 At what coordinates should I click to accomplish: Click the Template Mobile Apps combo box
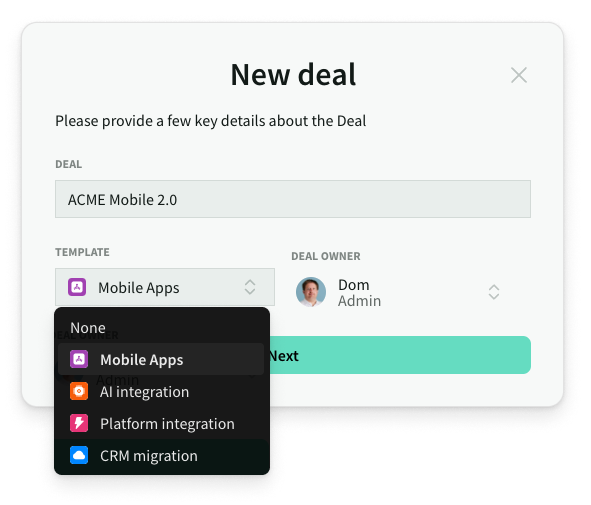click(x=165, y=287)
